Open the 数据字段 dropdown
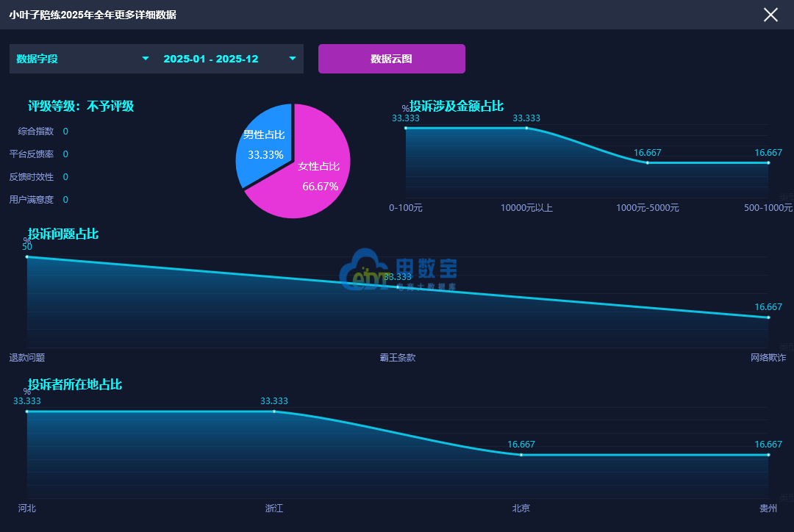The image size is (794, 532). pyautogui.click(x=82, y=59)
